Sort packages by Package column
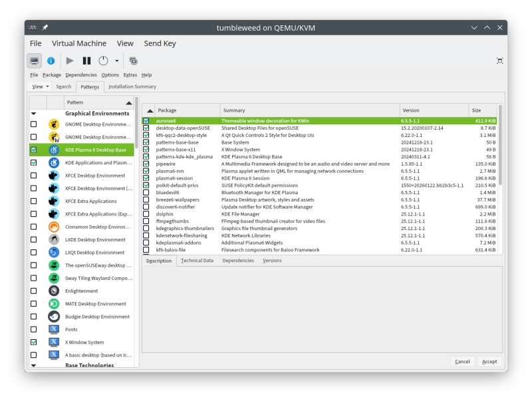This screenshot has height=401, width=532. [x=188, y=110]
